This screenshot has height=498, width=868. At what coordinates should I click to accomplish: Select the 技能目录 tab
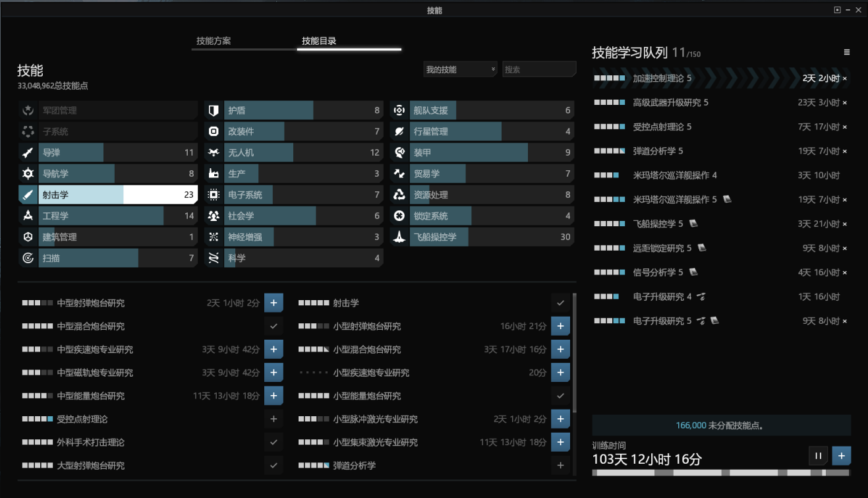tap(319, 41)
